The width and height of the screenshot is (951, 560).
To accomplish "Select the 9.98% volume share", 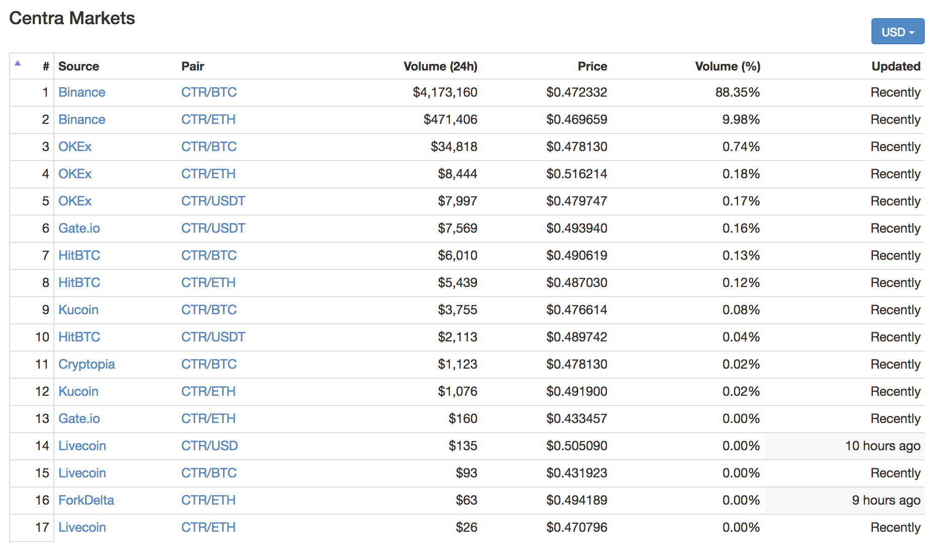I will pyautogui.click(x=741, y=119).
